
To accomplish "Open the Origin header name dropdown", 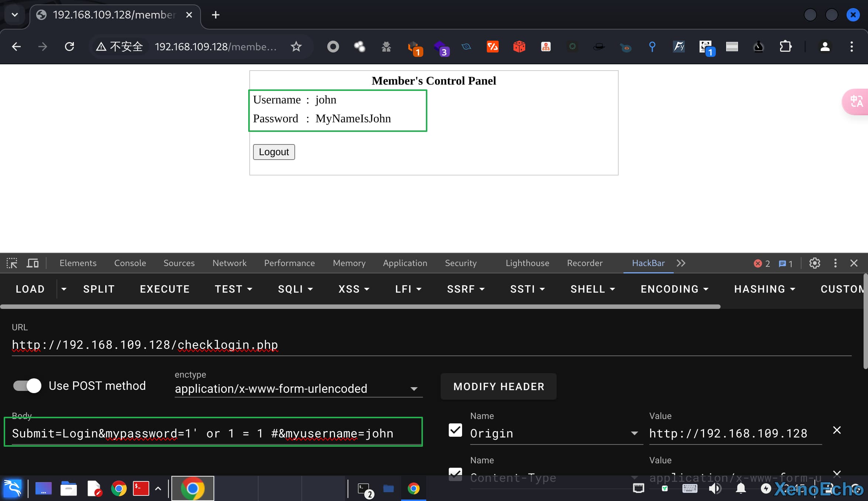I will 634,433.
